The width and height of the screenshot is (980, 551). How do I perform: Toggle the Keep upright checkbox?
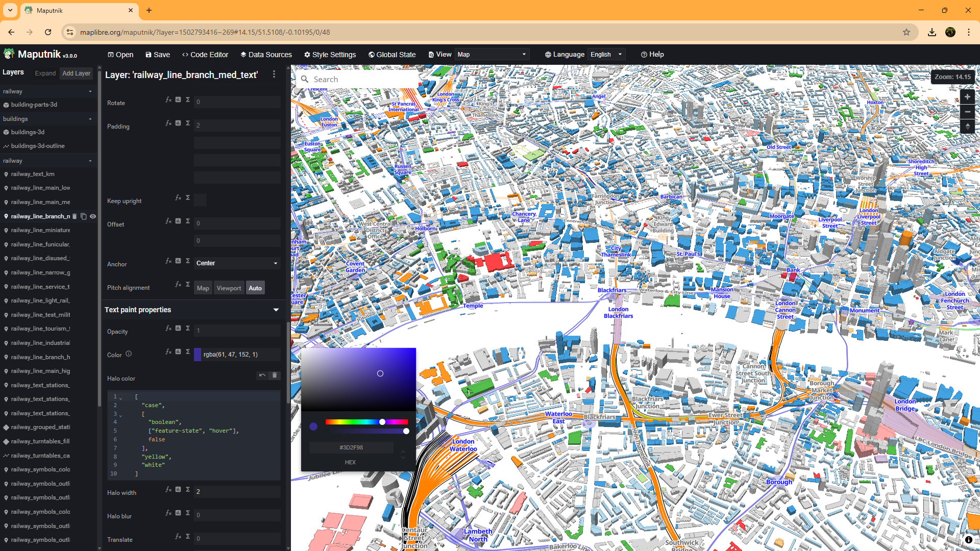[x=201, y=199]
